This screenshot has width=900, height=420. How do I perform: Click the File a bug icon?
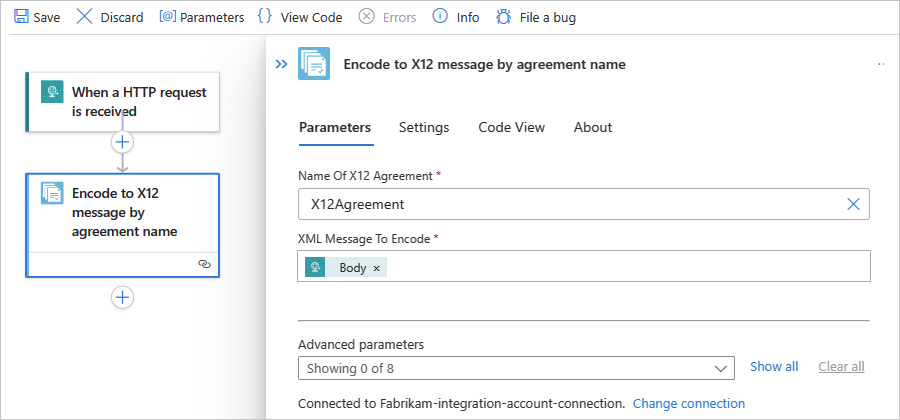click(504, 17)
